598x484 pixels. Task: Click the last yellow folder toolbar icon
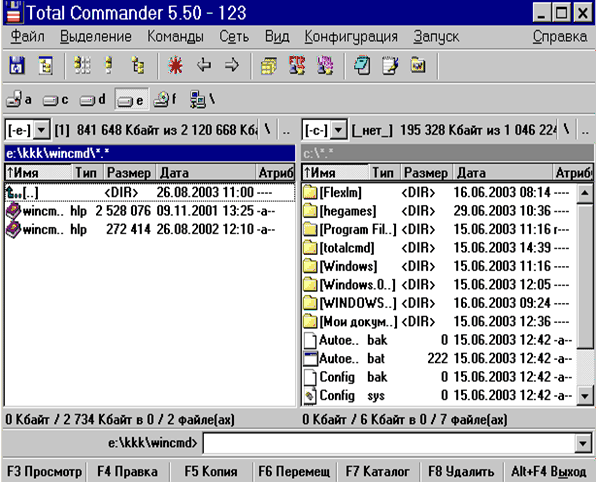[418, 65]
